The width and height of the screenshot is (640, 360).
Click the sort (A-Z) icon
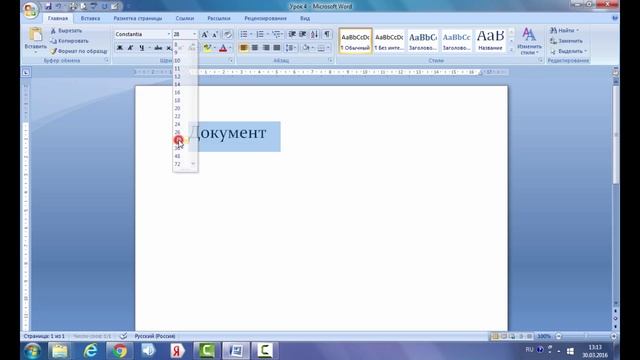pos(315,34)
